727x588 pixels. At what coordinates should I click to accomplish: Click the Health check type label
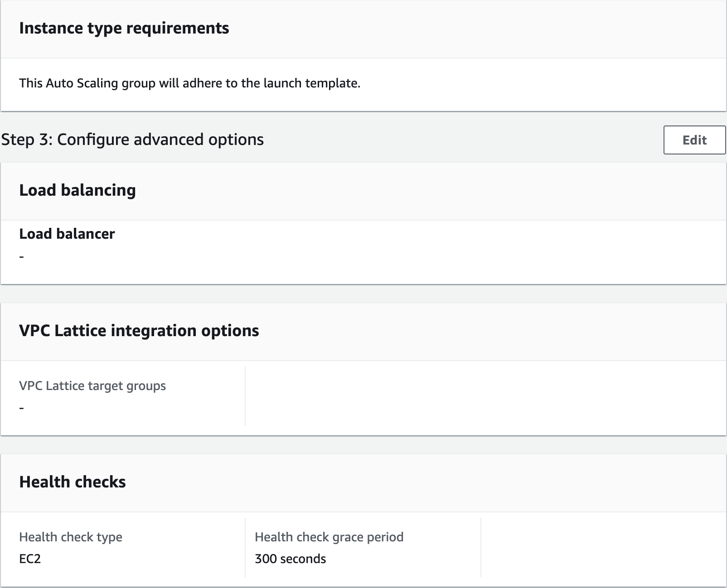71,537
